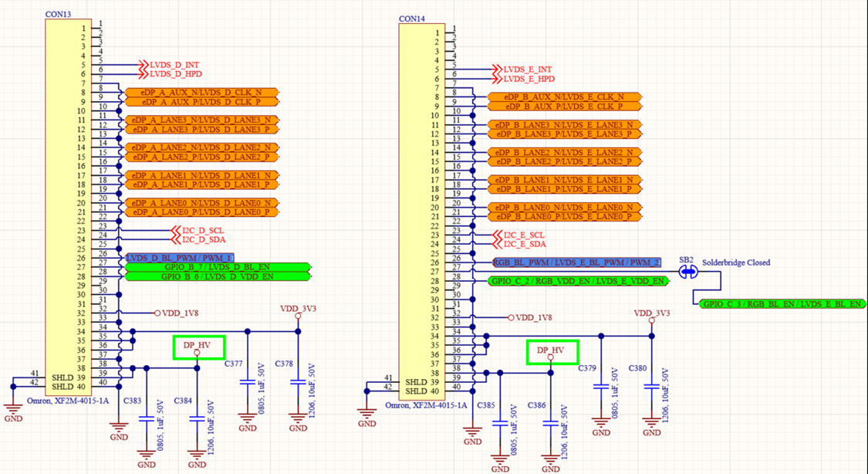Click the CON13 designator label
Viewport: 868px width, 474px height.
[58, 15]
